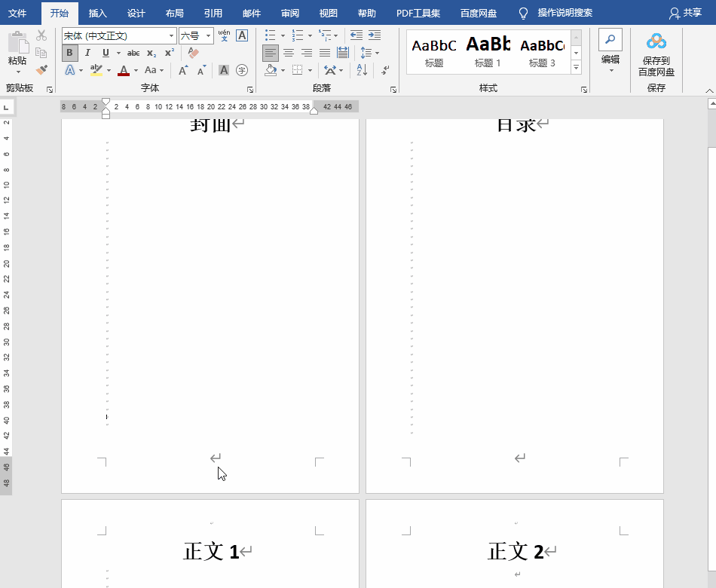Viewport: 716px width, 588px height.
Task: Click the borders icon
Action: tap(297, 70)
